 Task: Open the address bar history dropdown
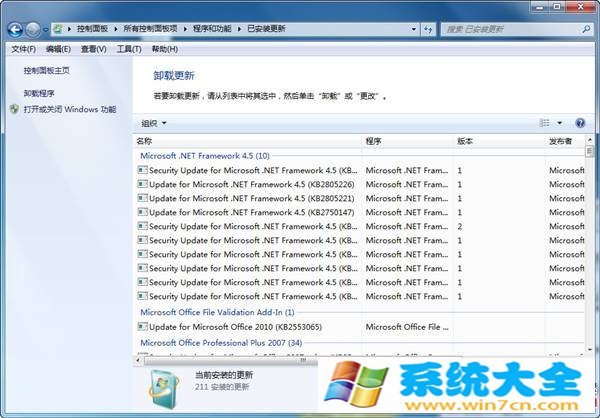tap(414, 29)
